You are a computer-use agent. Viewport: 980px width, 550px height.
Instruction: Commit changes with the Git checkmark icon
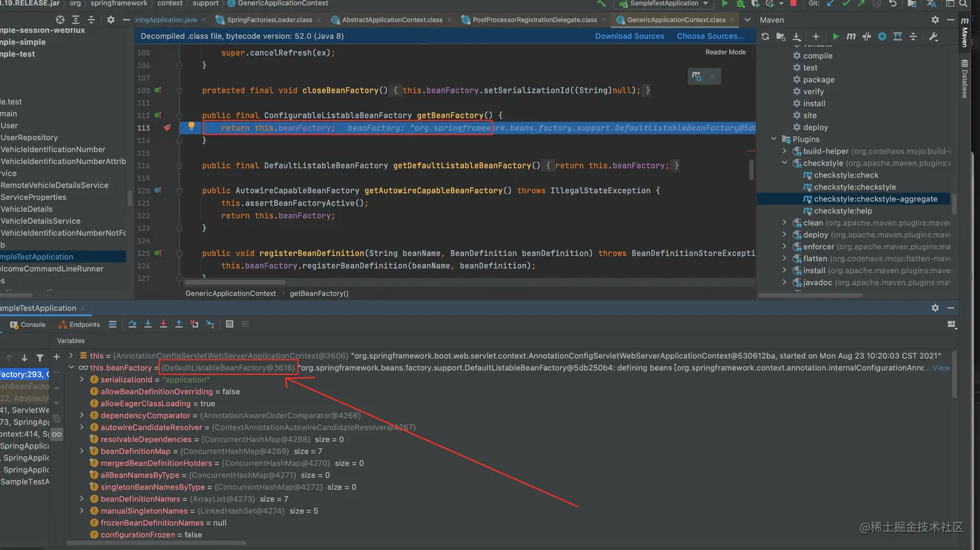click(846, 4)
